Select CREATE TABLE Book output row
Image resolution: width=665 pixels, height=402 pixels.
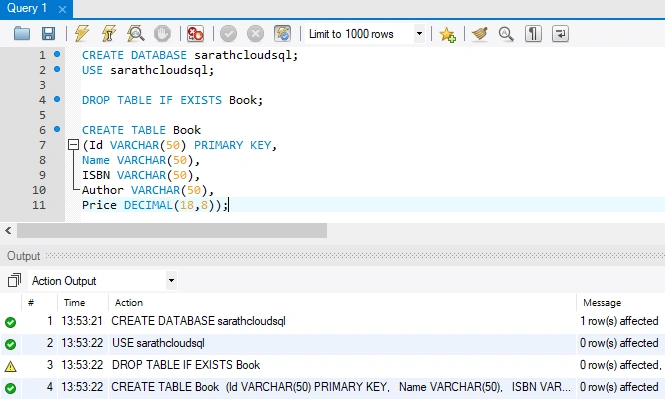(x=332, y=387)
